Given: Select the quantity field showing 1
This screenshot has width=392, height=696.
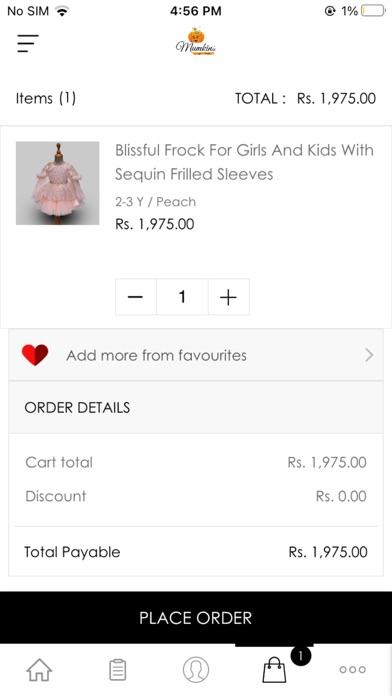Looking at the screenshot, I should point(182,297).
